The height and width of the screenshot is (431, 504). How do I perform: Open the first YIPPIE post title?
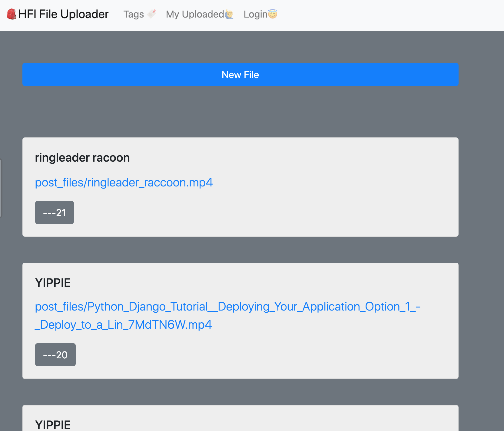tap(53, 283)
